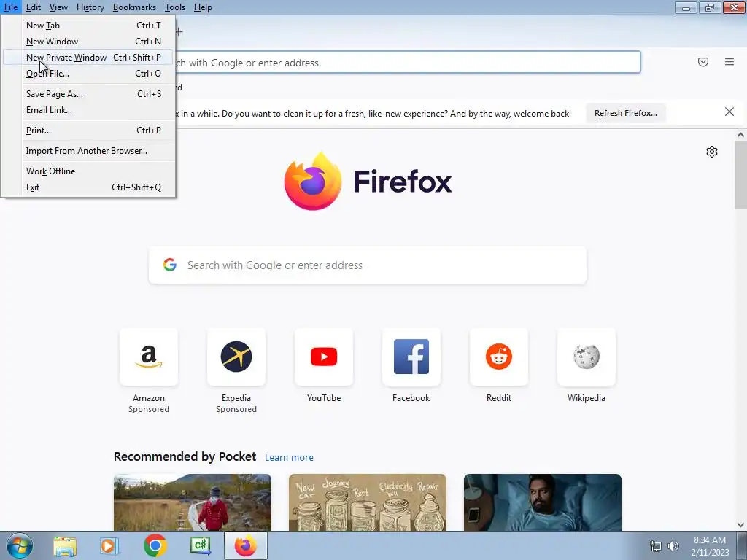Open the Windows Start button
This screenshot has height=560, width=747.
[20, 545]
